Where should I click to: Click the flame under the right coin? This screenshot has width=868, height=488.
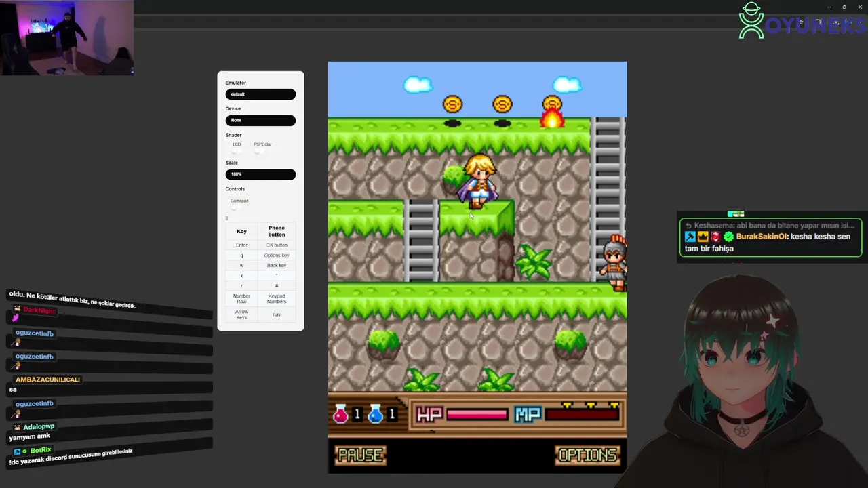[552, 118]
